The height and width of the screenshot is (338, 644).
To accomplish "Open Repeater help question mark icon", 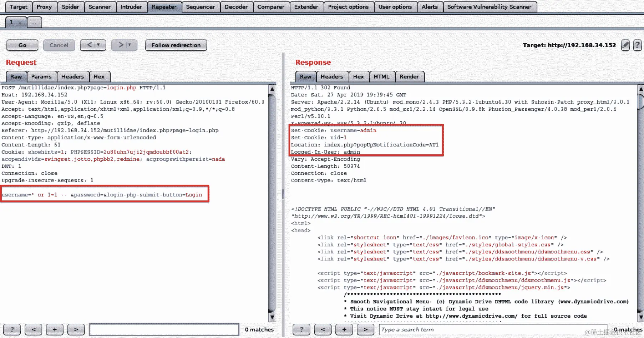I will point(637,45).
